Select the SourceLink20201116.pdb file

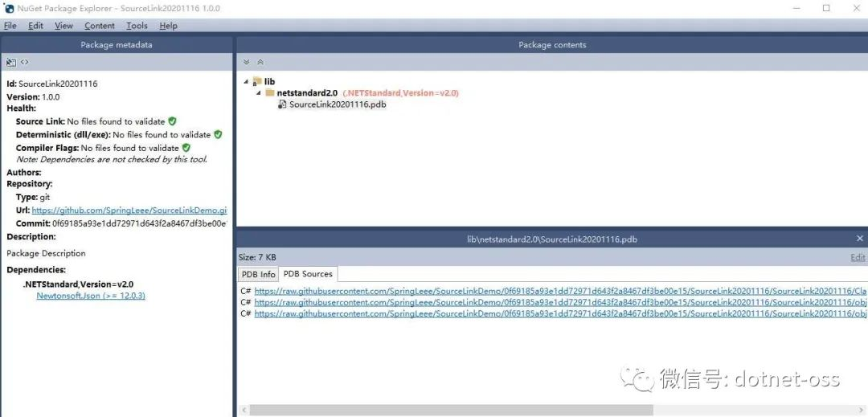(x=338, y=104)
